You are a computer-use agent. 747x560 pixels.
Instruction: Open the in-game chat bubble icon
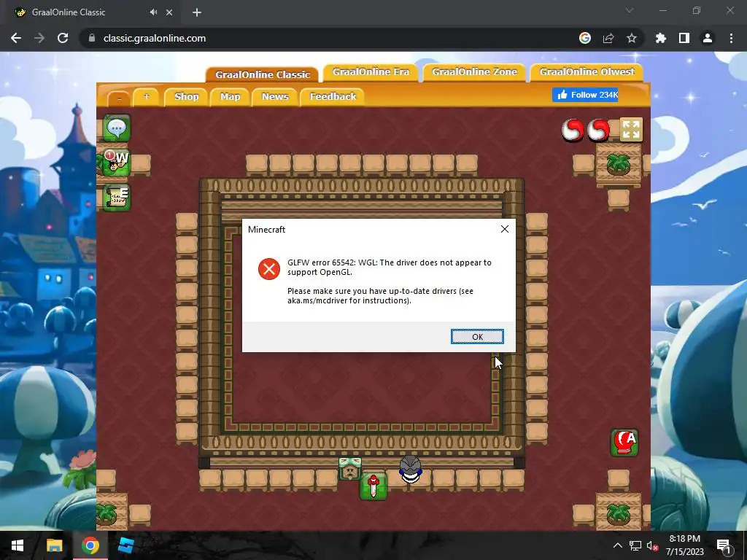[x=117, y=128]
